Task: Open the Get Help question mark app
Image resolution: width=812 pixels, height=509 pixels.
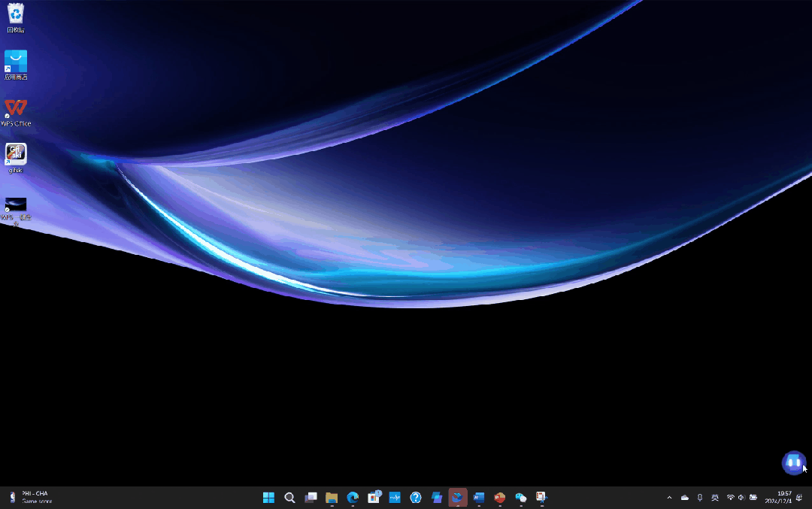Action: click(x=415, y=498)
